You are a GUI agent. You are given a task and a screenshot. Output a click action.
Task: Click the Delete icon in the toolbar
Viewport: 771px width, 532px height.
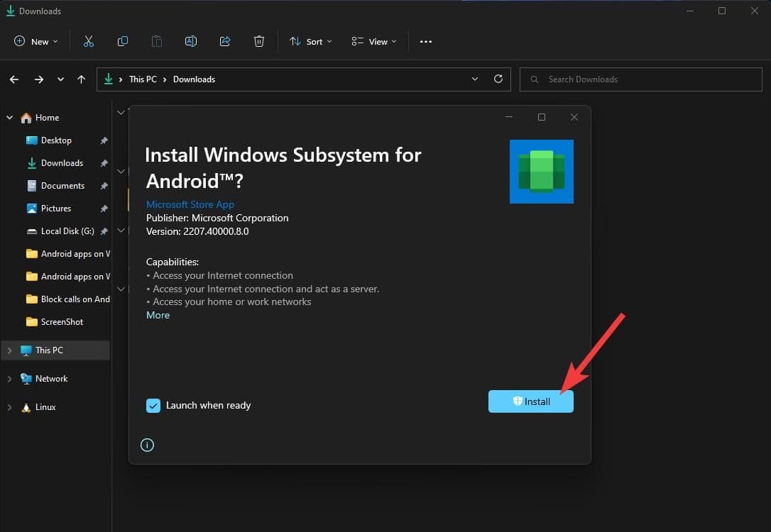click(x=258, y=41)
